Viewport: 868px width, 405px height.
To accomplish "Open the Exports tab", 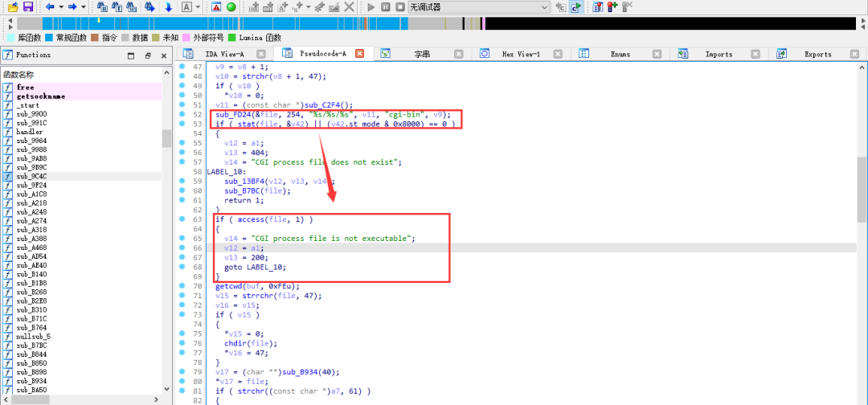I will point(817,54).
